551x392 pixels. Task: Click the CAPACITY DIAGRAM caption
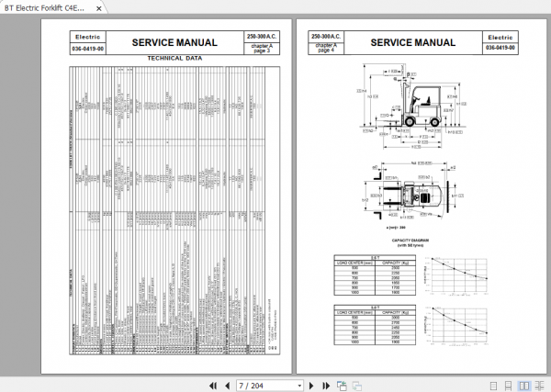pyautogui.click(x=410, y=242)
